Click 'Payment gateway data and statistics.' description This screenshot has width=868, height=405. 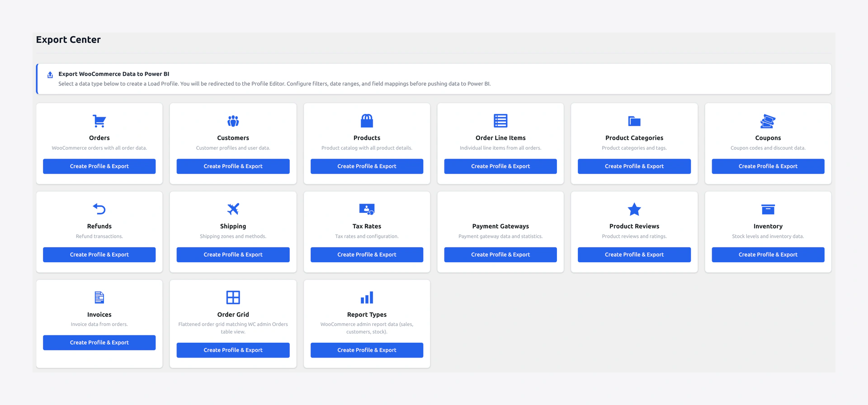(x=500, y=236)
